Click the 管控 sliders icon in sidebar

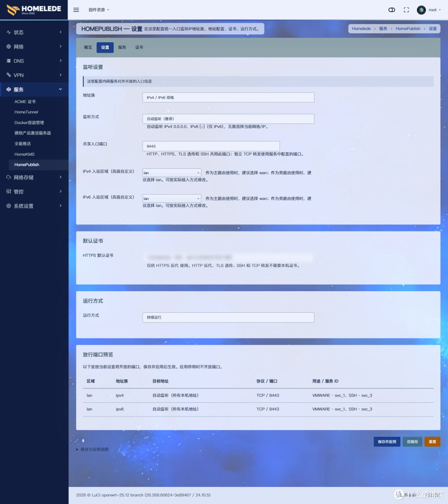pos(9,192)
